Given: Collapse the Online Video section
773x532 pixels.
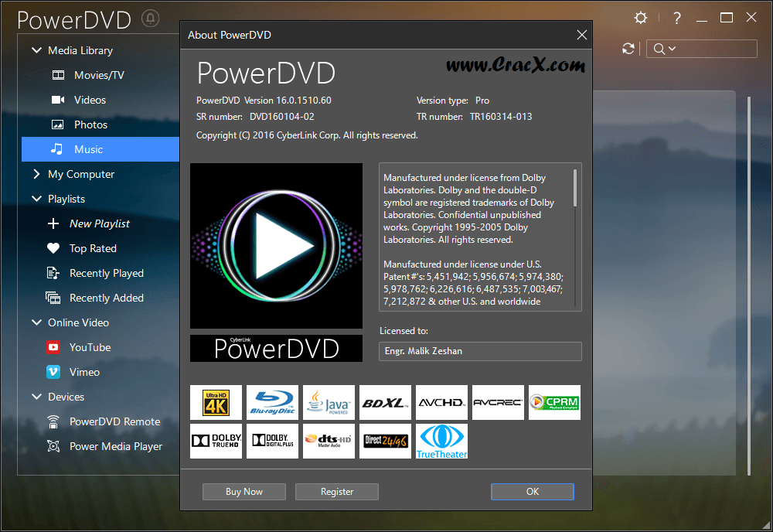Looking at the screenshot, I should [x=36, y=322].
